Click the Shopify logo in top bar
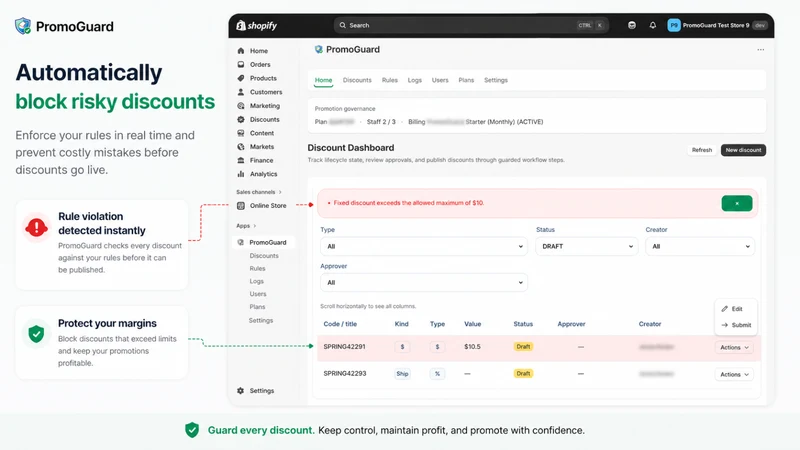Screen dimensions: 800x450 256,26
